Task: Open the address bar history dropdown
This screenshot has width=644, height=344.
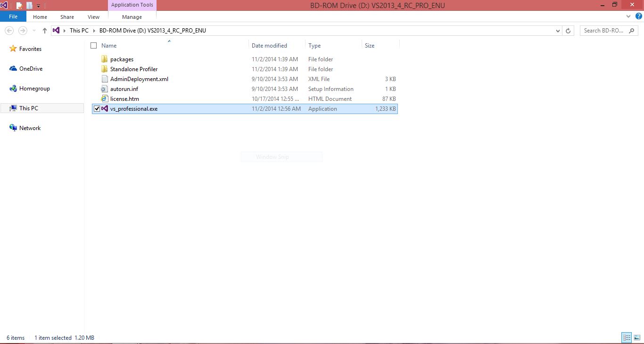Action: (558, 31)
